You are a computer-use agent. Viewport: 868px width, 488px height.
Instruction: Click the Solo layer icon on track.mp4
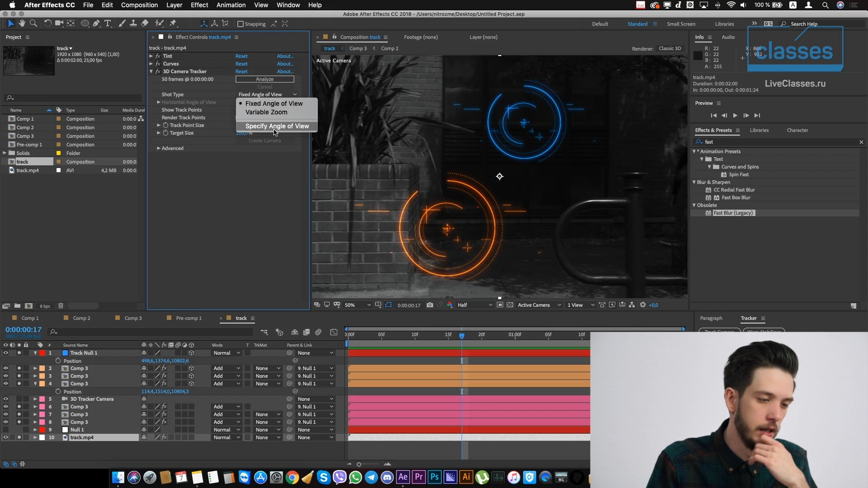(19, 437)
